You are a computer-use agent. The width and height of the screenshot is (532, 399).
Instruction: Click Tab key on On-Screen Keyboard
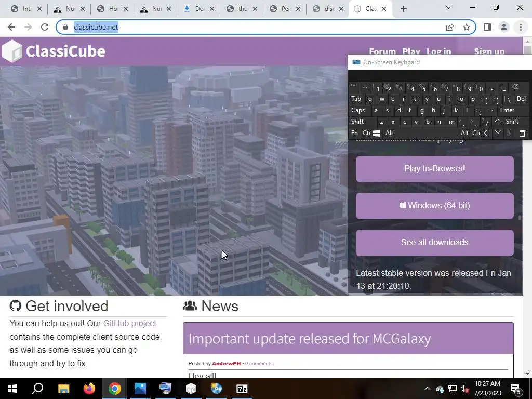click(x=356, y=99)
